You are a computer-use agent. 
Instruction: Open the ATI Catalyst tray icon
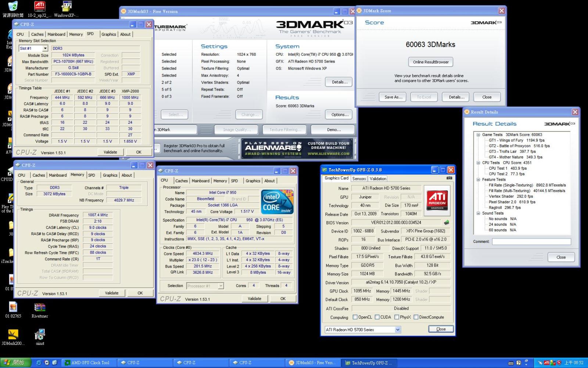(x=546, y=363)
